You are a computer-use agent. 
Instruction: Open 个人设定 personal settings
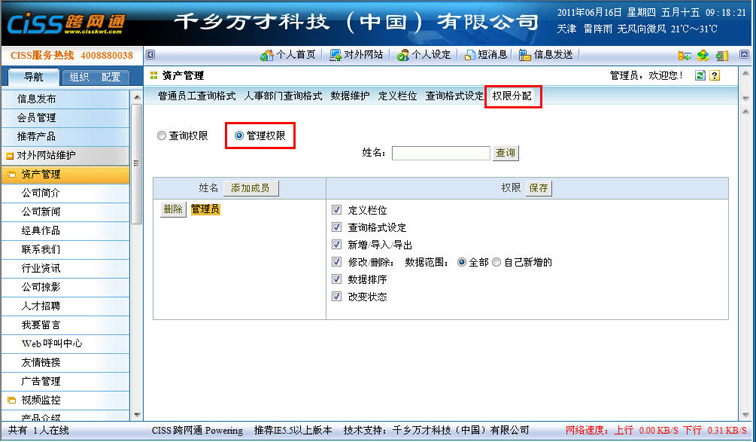click(x=424, y=55)
